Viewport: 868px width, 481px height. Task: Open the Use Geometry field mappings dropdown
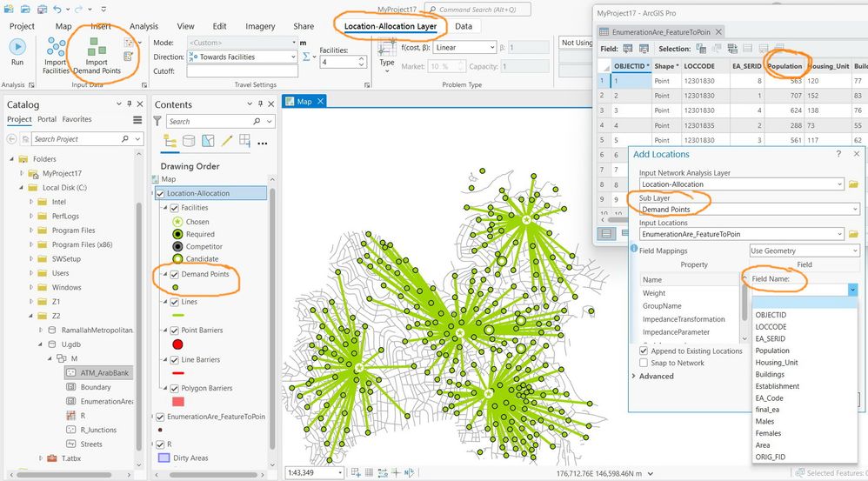click(x=805, y=251)
